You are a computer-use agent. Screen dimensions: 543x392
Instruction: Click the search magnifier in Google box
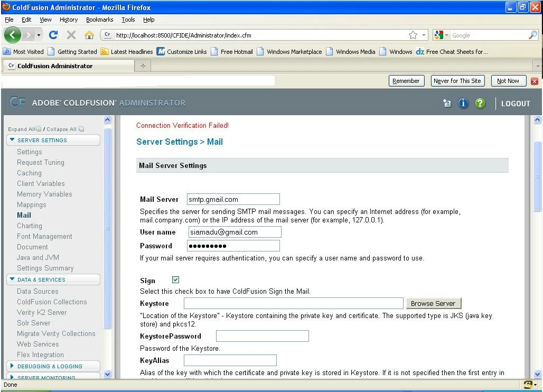(533, 35)
